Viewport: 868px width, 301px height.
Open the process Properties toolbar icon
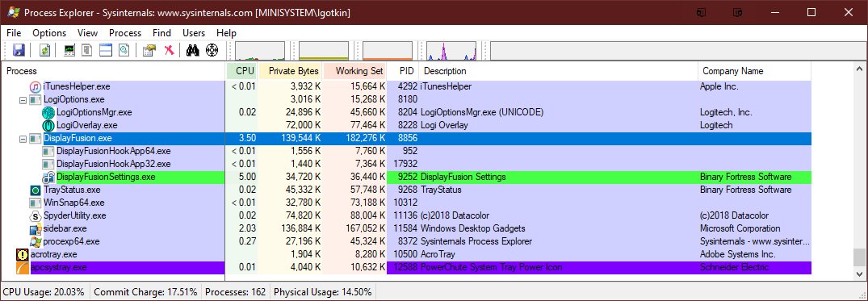click(x=149, y=50)
